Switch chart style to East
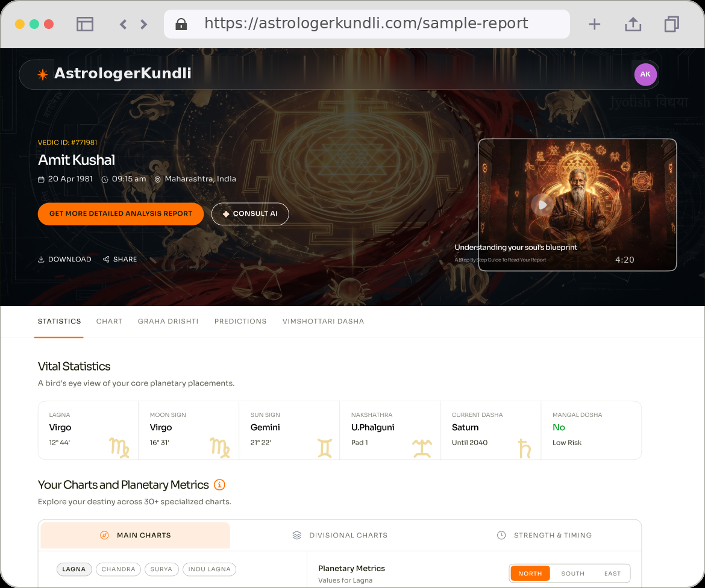The width and height of the screenshot is (705, 588). [612, 574]
